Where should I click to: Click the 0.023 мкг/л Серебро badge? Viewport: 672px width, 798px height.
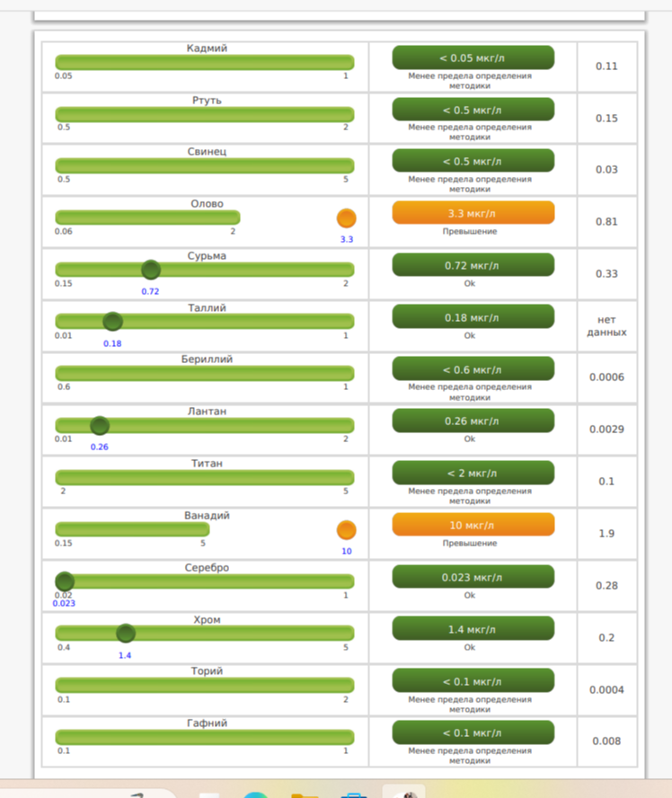pyautogui.click(x=473, y=577)
